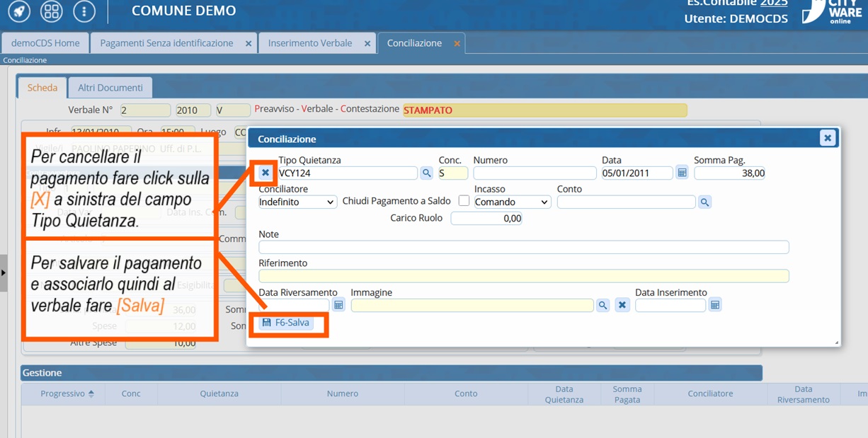Open the three-dots options icon
Screen dimensions: 868x438
click(84, 11)
